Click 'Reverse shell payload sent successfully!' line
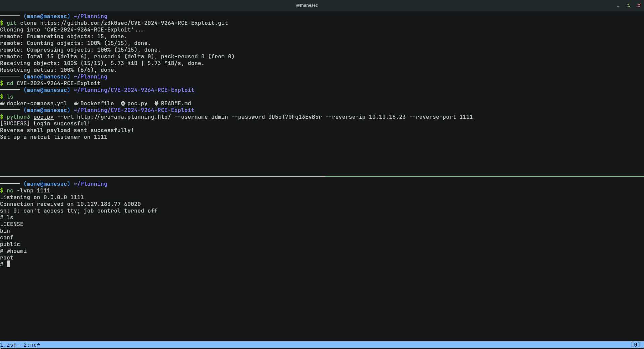 [67, 130]
